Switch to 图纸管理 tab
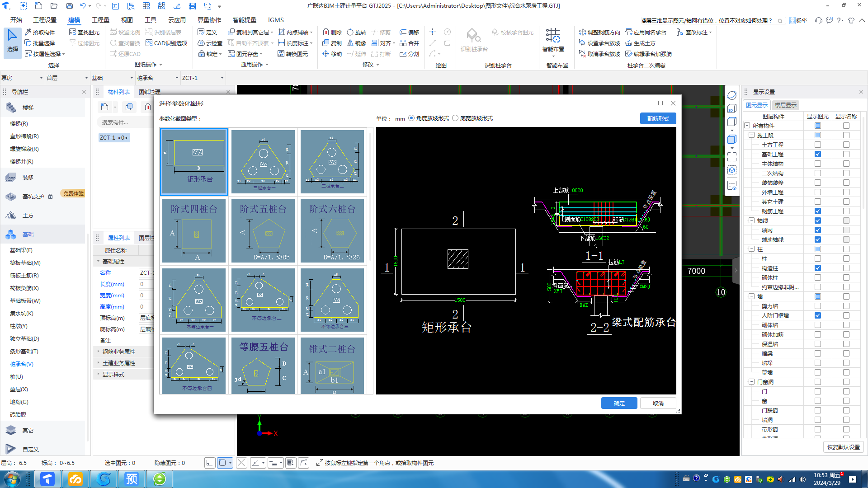Screen dimensions: 868x488 click(x=149, y=92)
